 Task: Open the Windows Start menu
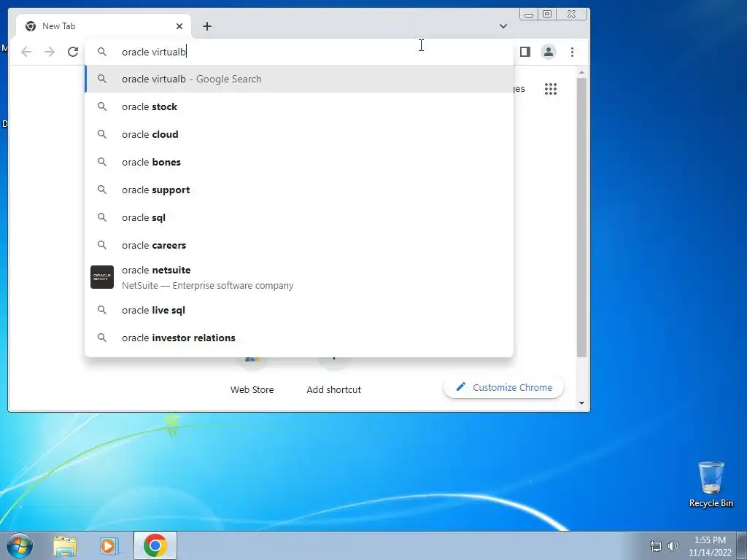pyautogui.click(x=20, y=545)
